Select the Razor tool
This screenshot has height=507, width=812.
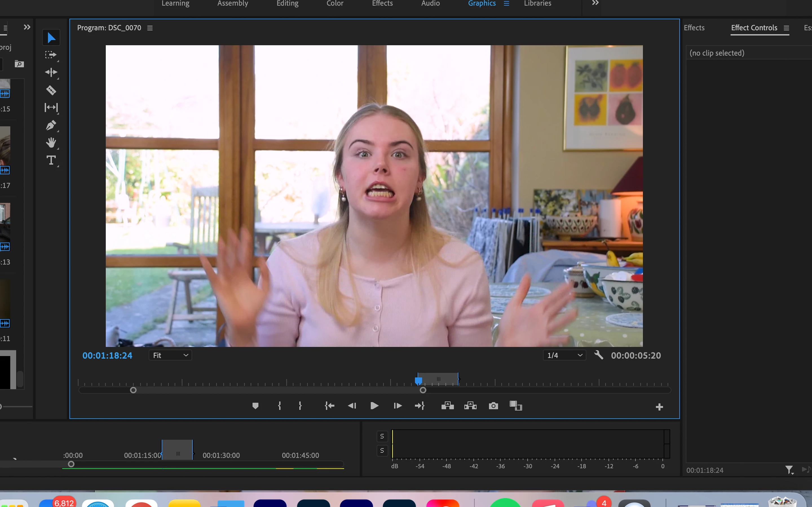pos(51,90)
